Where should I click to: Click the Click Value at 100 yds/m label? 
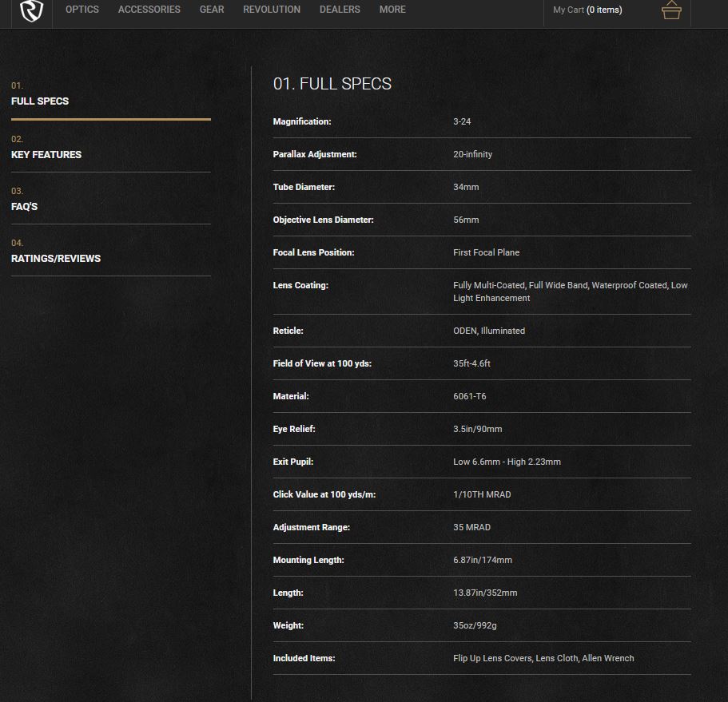pos(324,494)
